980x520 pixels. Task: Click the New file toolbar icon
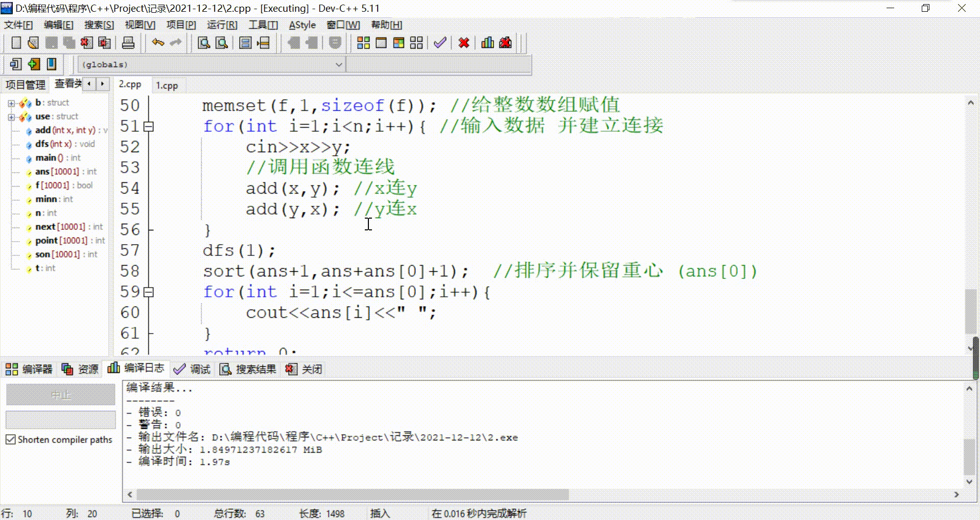[x=16, y=43]
